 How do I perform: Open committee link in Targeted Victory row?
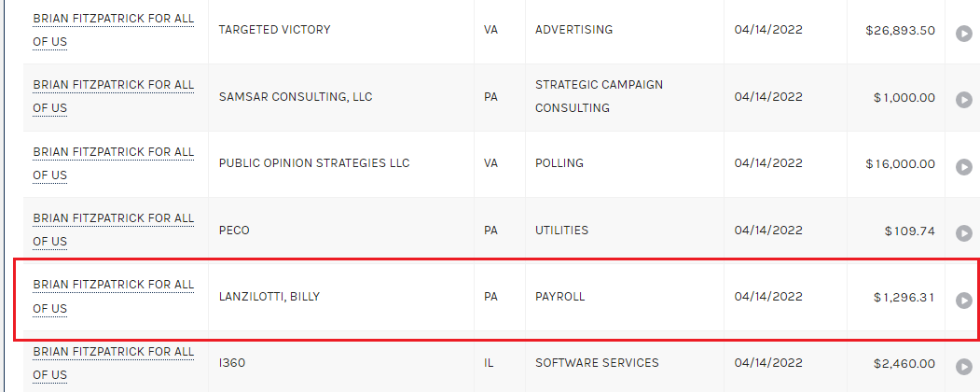113,30
